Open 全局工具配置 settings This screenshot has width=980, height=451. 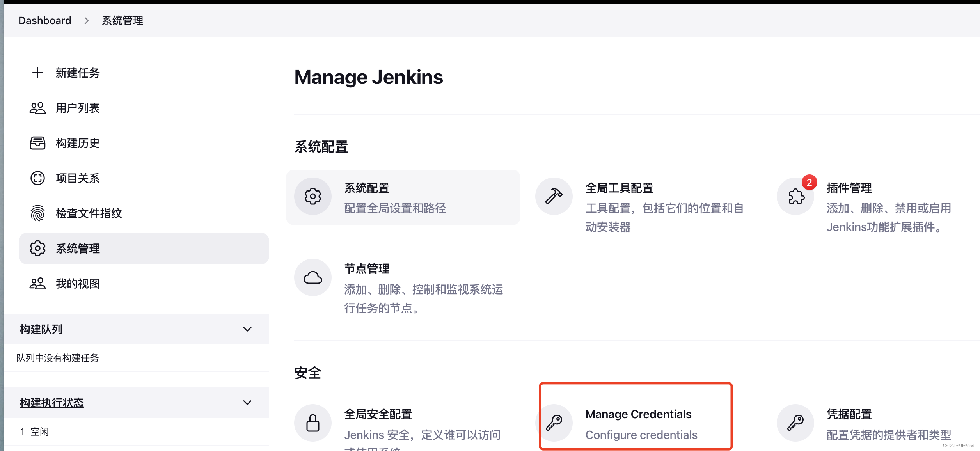(x=619, y=188)
